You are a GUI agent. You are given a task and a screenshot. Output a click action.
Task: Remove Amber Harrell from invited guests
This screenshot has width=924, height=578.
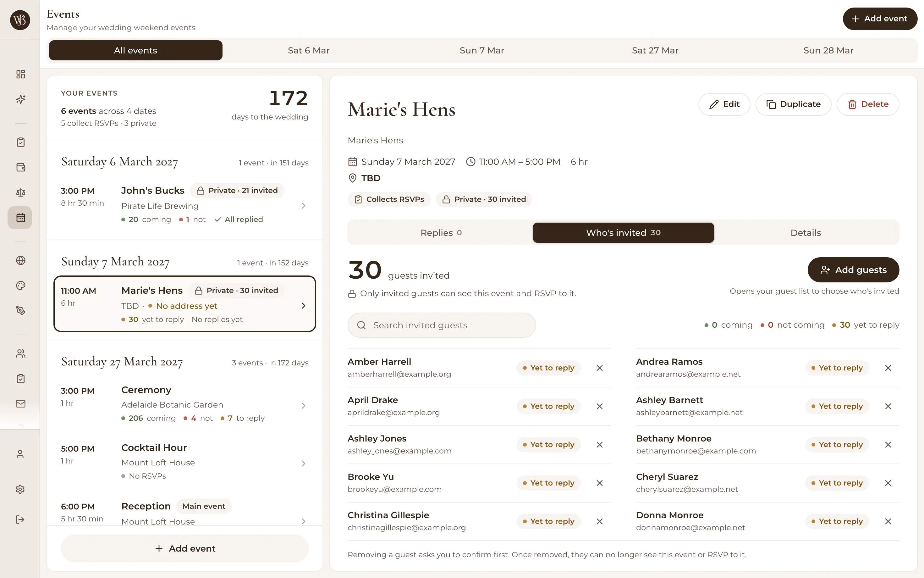click(600, 368)
